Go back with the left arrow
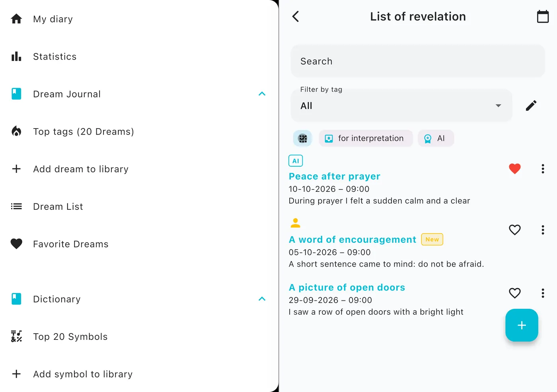557x392 pixels. click(295, 16)
